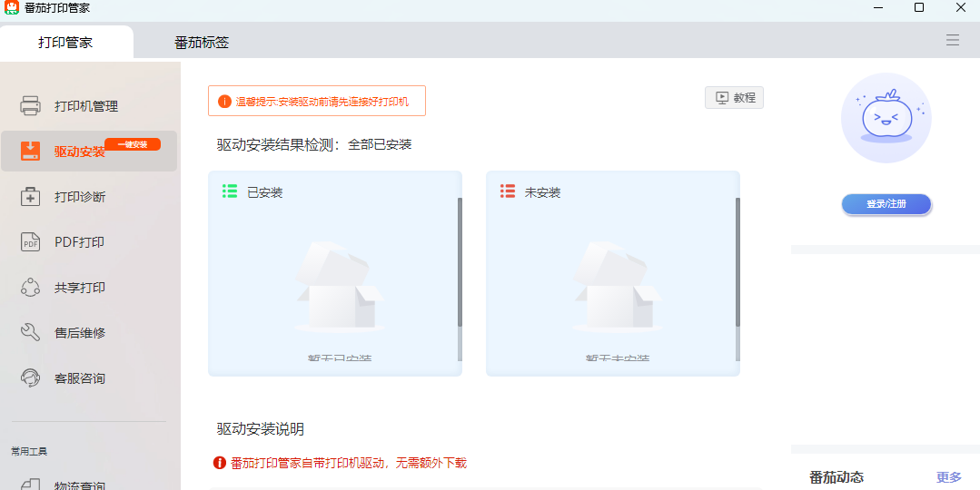Open the 教程 tutorial button
Screen dimensions: 980x490
pyautogui.click(x=735, y=98)
